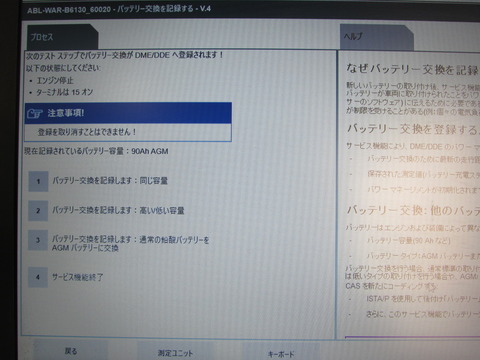Click the line about DME/DDE registration
480x360 pixels.
(125, 55)
